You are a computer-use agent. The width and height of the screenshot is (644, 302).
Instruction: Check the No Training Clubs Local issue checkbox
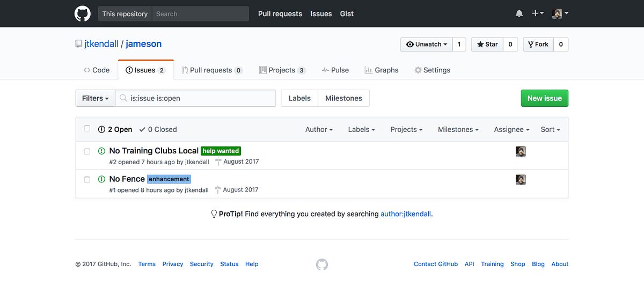[87, 151]
